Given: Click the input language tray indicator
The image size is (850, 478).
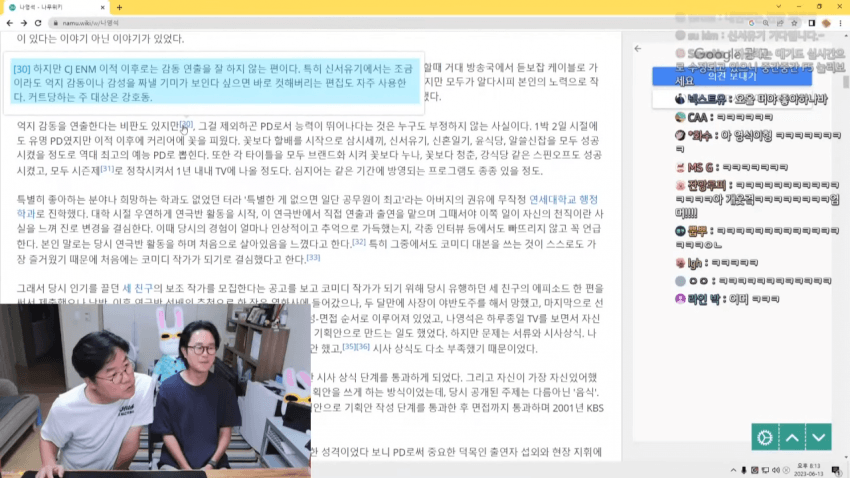Looking at the screenshot, I should click(786, 470).
